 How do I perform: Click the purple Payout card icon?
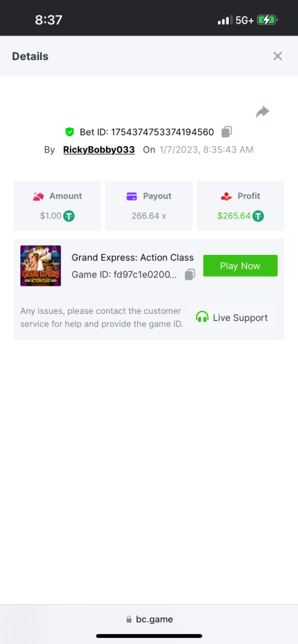coord(132,196)
